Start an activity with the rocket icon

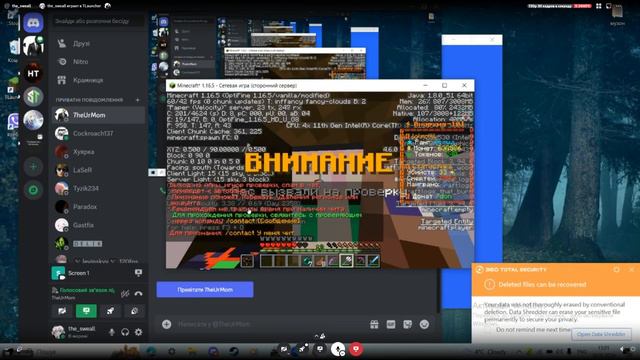pos(110,311)
